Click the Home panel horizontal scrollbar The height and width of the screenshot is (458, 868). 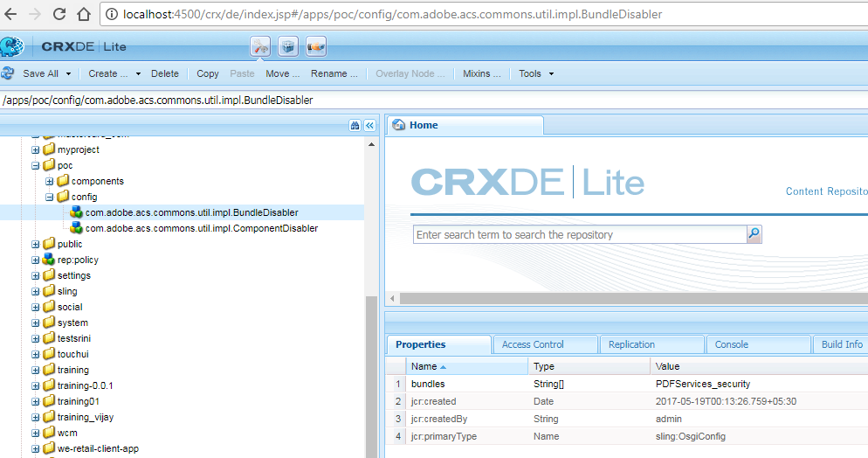tap(634, 299)
